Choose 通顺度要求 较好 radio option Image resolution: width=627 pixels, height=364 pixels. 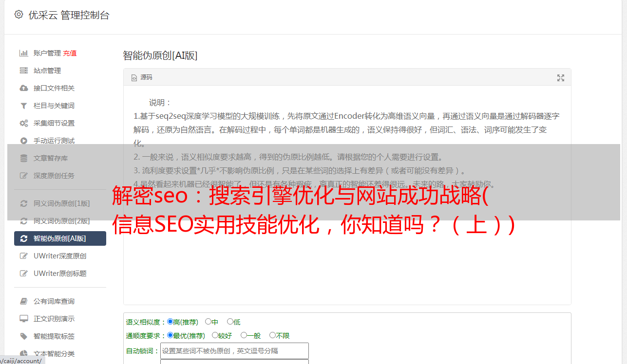tap(215, 335)
